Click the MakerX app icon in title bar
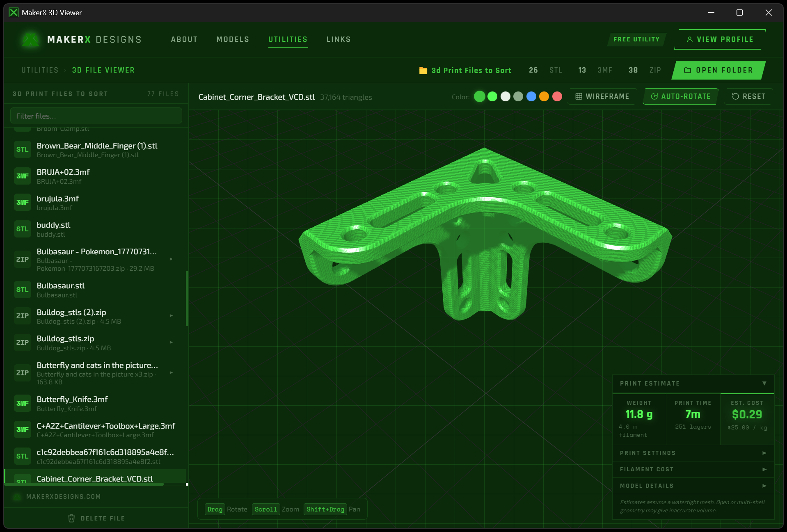Screen dimensions: 787x532 tap(14, 12)
